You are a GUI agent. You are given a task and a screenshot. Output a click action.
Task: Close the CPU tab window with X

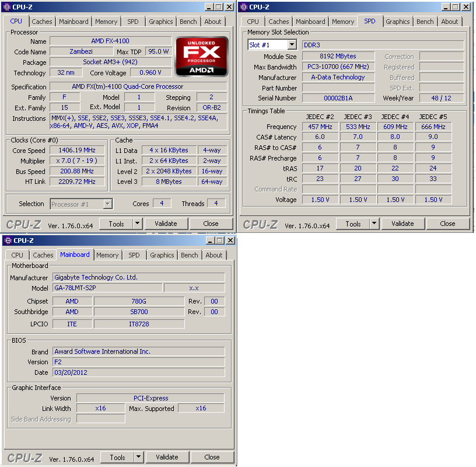[x=229, y=7]
